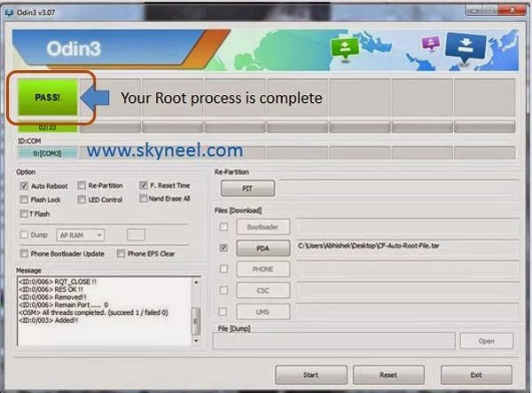This screenshot has height=393, width=532.
Task: Click the large blue download icon in banner
Action: click(x=465, y=48)
